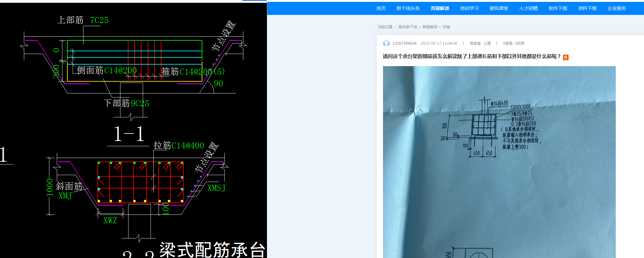Open the 首页 navigation item
644x258 pixels.
pyautogui.click(x=381, y=8)
